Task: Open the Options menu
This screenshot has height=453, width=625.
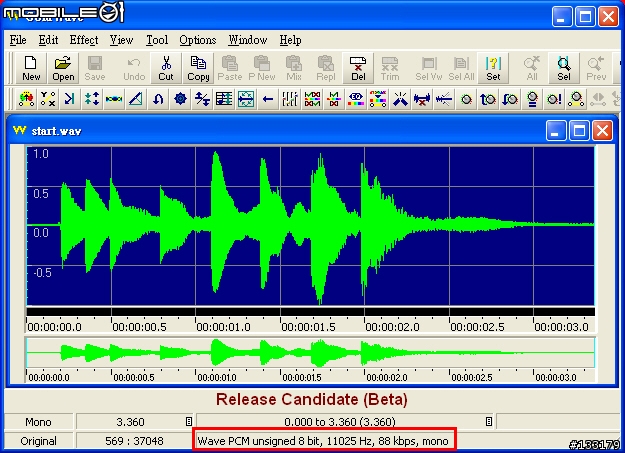Action: (197, 40)
